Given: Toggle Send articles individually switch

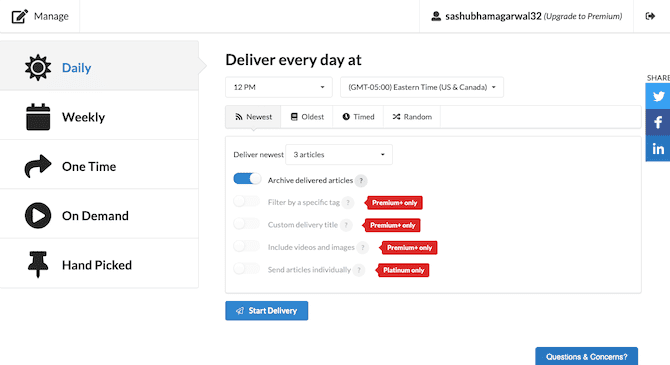Looking at the screenshot, I should [247, 268].
